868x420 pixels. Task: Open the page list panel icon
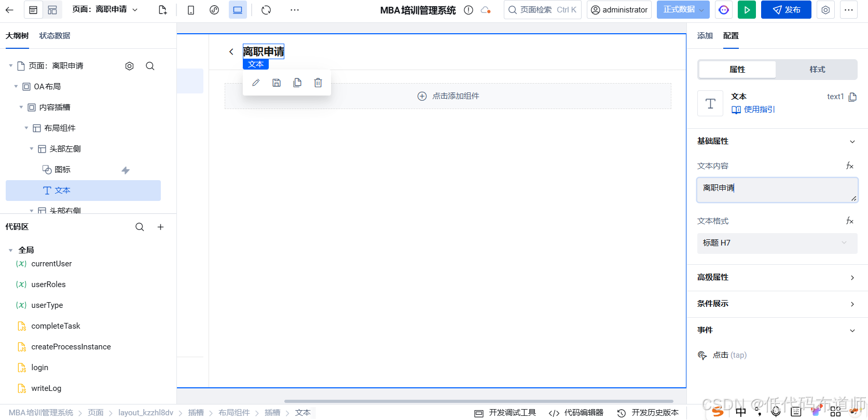pos(33,10)
